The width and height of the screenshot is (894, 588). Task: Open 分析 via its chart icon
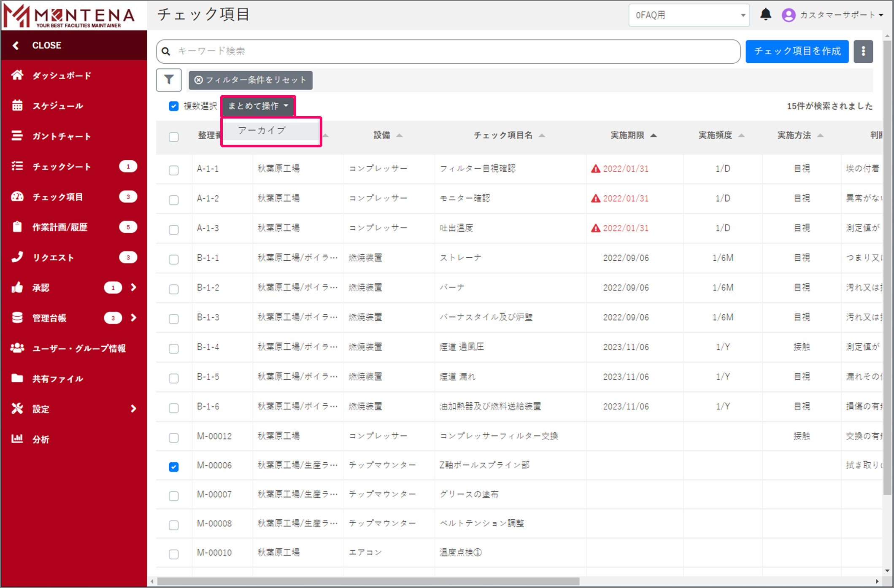[x=17, y=439]
